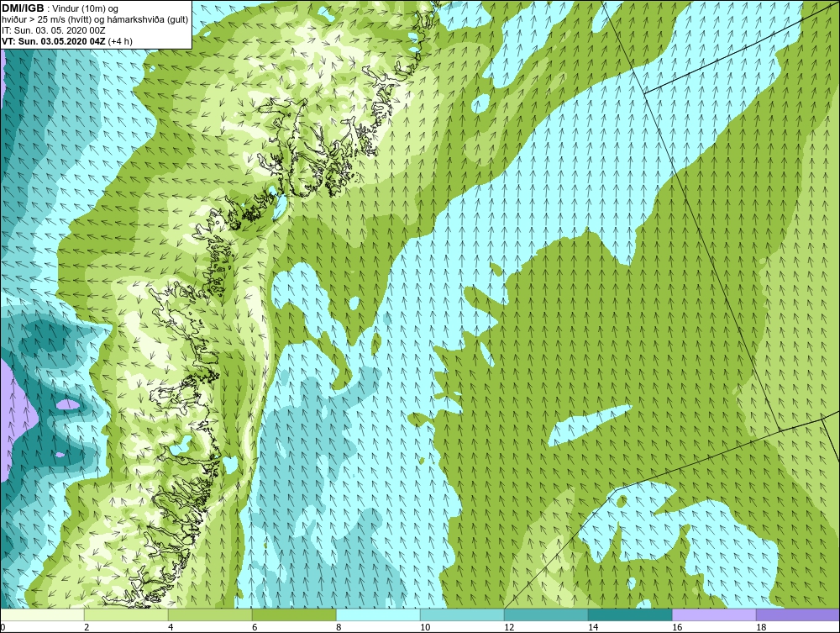Click legend scale number 6
Screen dimensions: 840x633
coord(255,627)
